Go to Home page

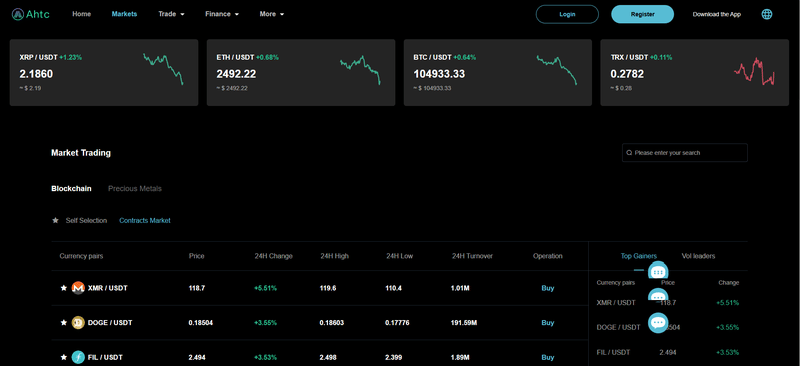tap(82, 14)
